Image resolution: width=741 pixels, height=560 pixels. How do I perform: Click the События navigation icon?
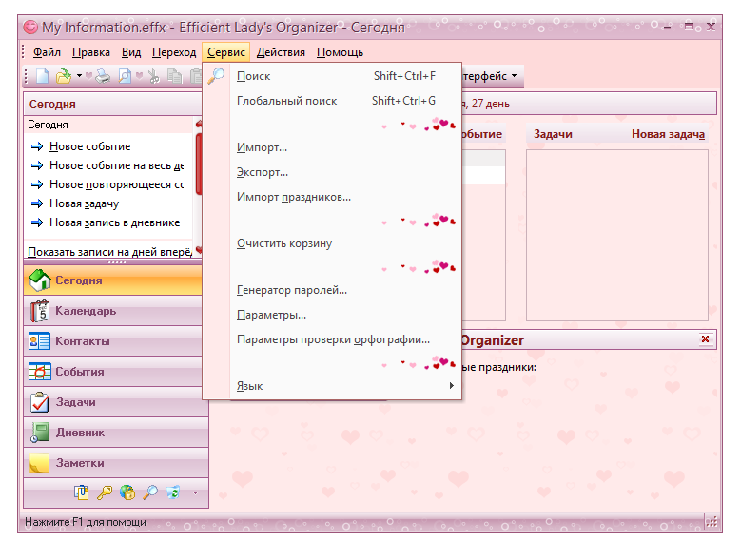(x=40, y=372)
